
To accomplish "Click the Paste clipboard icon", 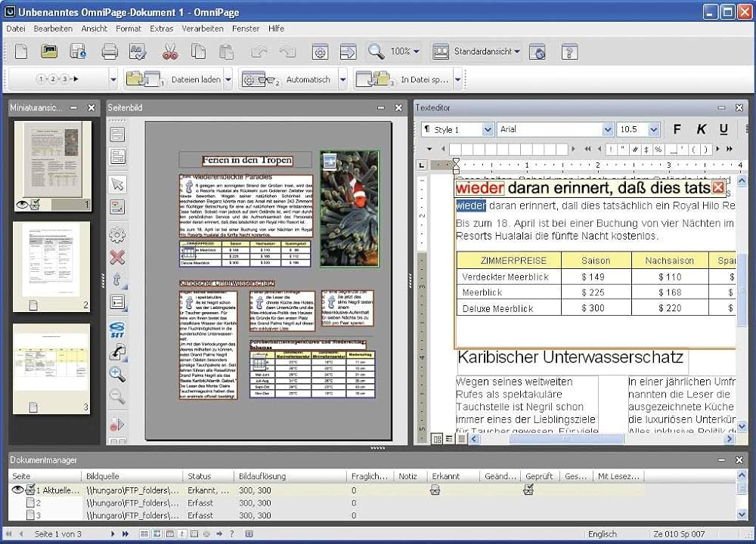I will (x=226, y=51).
